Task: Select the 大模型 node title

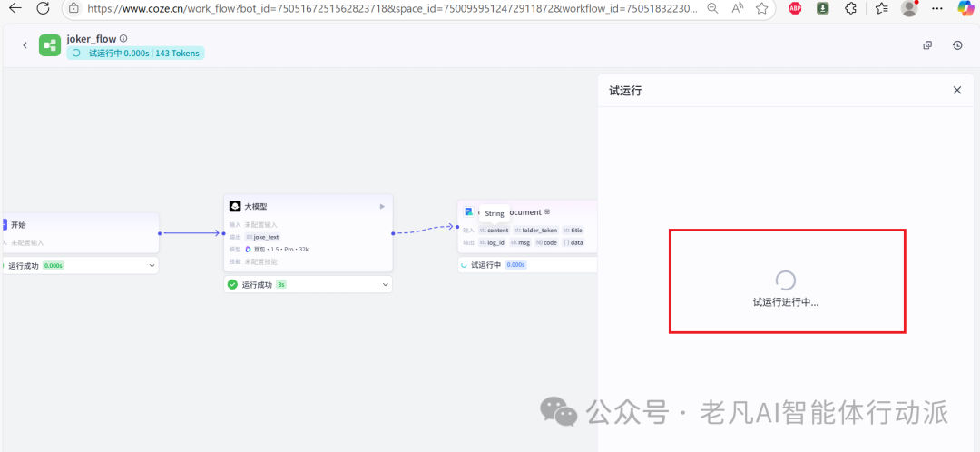Action: [256, 206]
